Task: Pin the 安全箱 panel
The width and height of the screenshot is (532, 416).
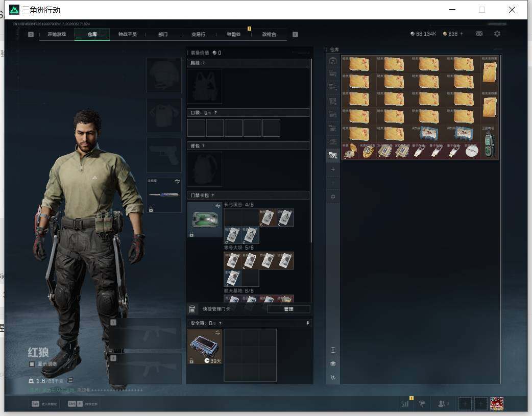Action: (x=308, y=323)
